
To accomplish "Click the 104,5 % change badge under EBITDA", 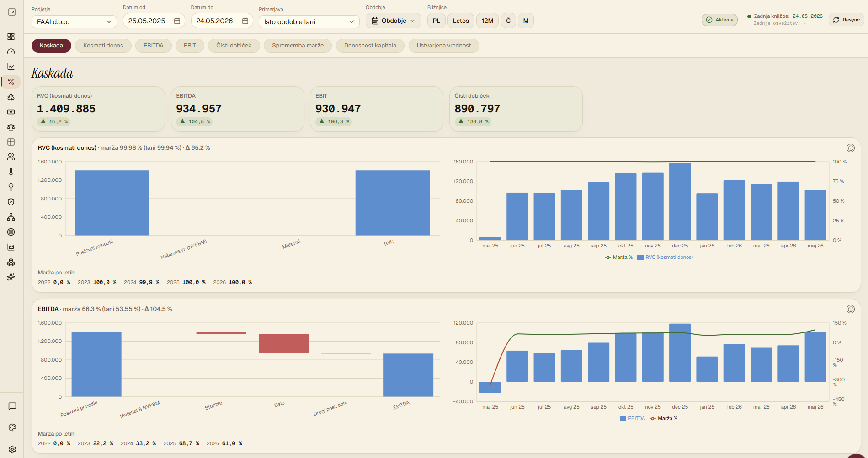I will coord(195,122).
